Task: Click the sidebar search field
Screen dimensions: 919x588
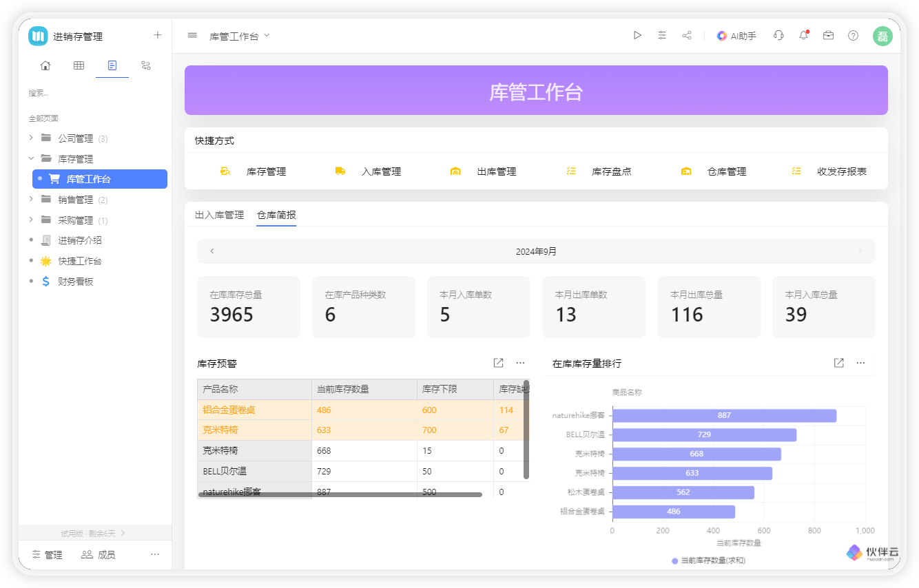Action: [95, 93]
